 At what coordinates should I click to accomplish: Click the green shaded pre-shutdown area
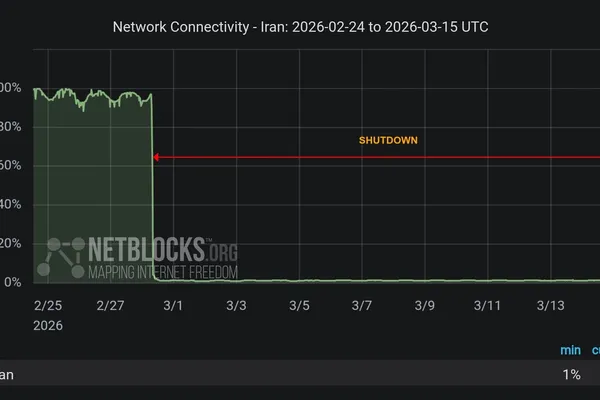point(92,190)
